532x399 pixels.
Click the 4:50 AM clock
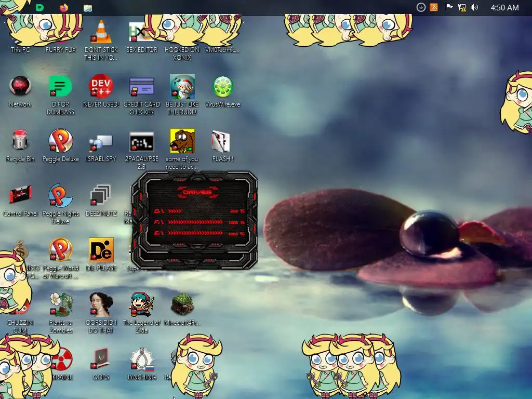point(504,7)
